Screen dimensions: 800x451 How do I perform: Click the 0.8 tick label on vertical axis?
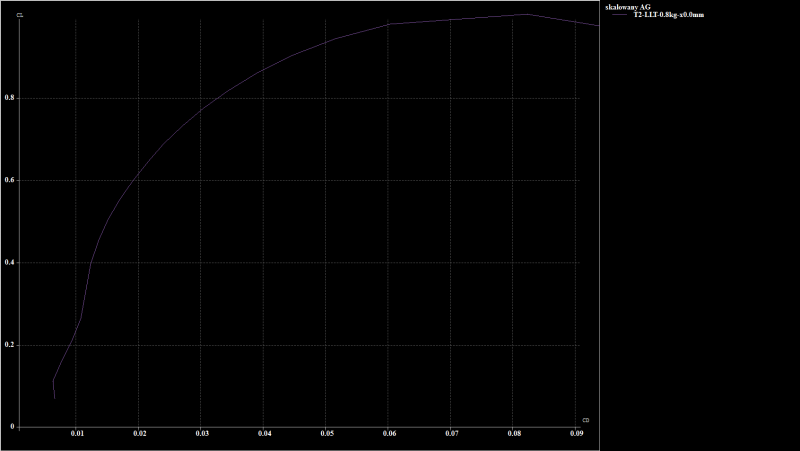[9, 98]
